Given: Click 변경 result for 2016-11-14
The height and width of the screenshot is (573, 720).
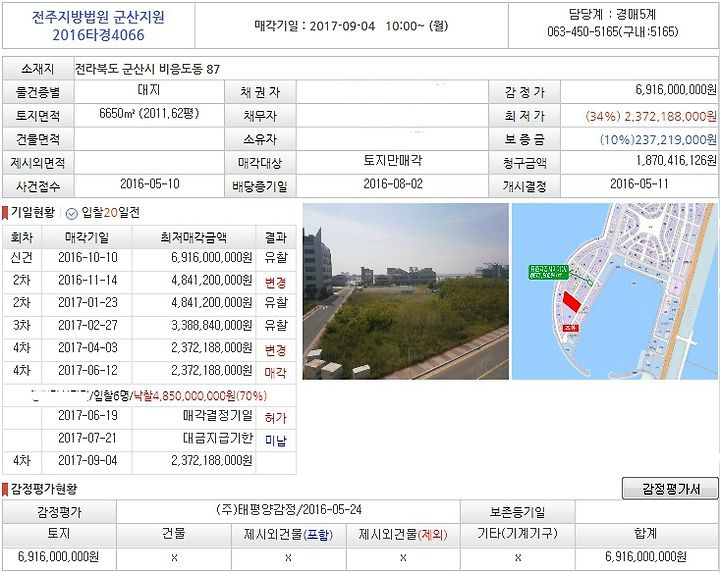Looking at the screenshot, I should 276,283.
